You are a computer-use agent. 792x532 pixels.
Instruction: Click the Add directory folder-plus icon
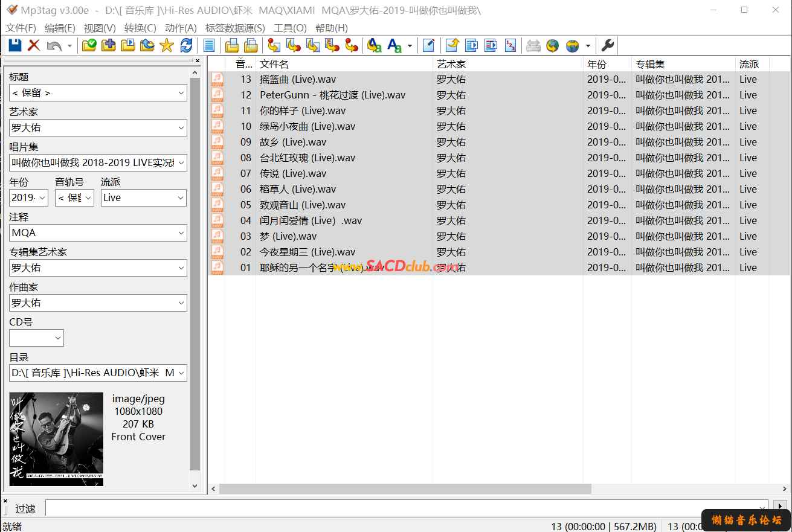109,45
